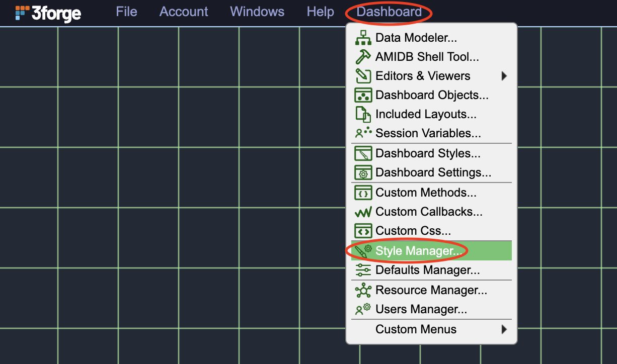Click the Included Layouts document icon

click(x=363, y=114)
